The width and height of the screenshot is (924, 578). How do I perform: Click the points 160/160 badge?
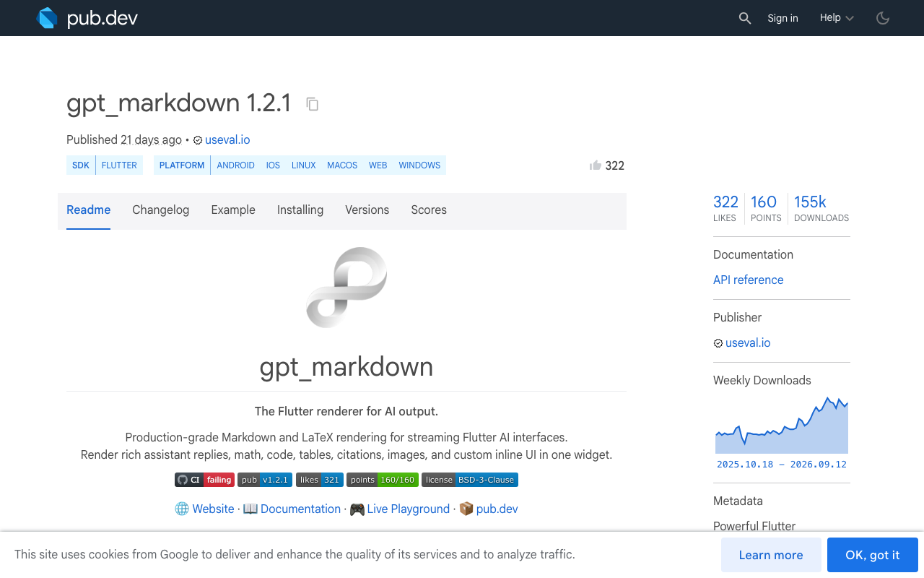(x=383, y=480)
